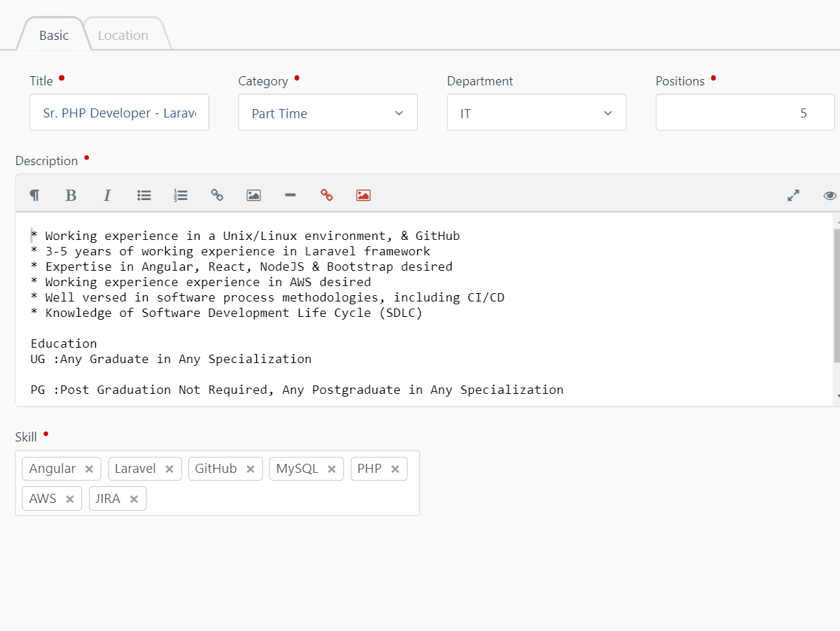Click the gray insert image icon
Image resolution: width=840 pixels, height=631 pixels.
click(x=253, y=195)
